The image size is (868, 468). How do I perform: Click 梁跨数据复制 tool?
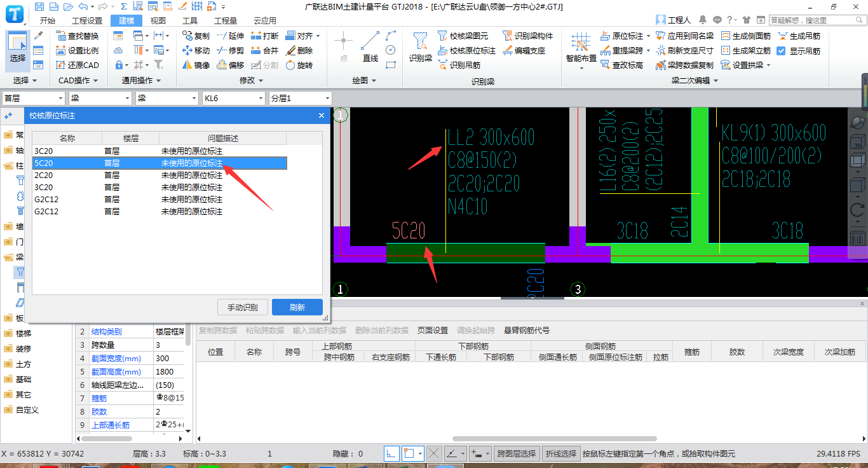684,65
